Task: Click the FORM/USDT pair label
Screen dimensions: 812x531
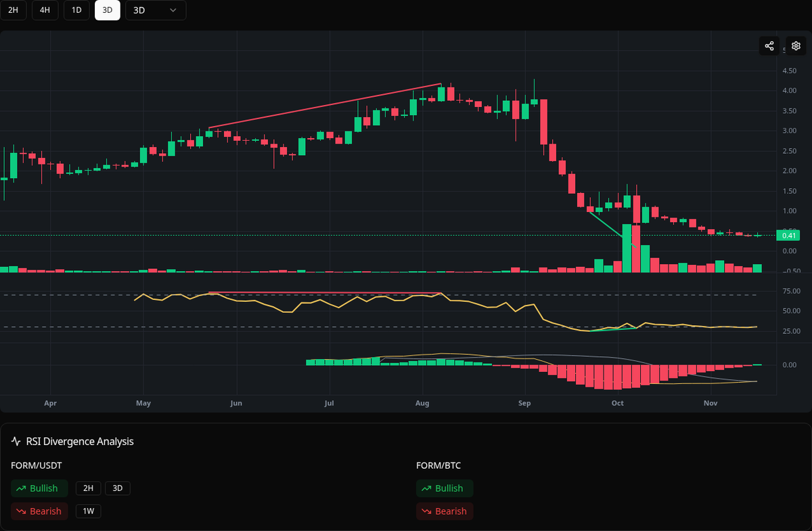Action: point(36,465)
